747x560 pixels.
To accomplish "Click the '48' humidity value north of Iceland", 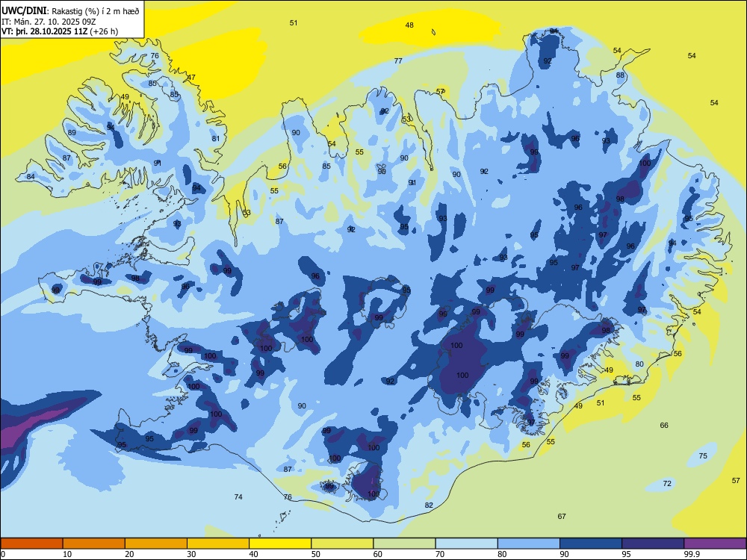I will coord(409,25).
